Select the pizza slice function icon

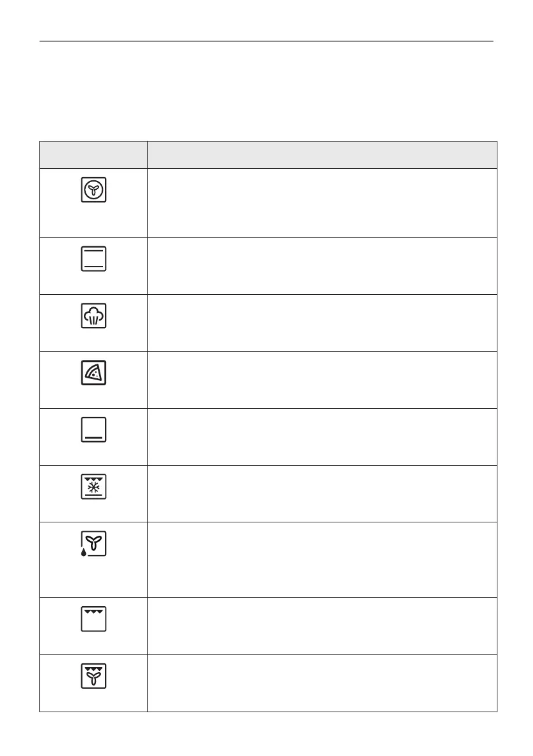93,373
